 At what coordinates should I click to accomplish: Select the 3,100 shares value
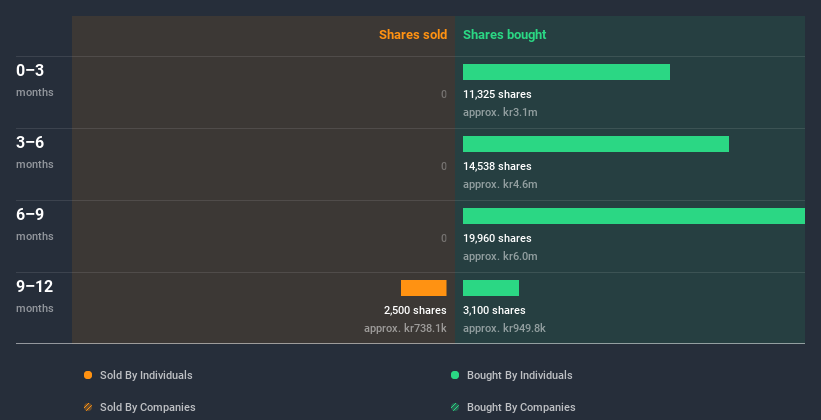point(494,311)
